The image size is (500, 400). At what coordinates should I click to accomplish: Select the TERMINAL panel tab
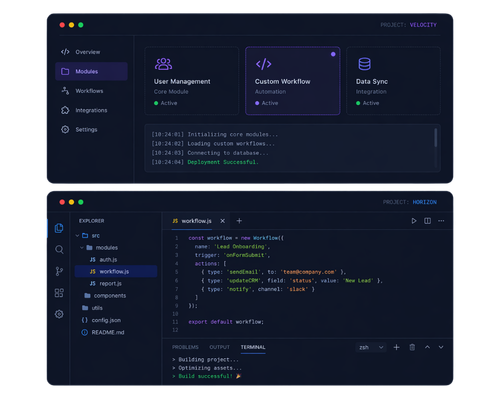point(253,347)
